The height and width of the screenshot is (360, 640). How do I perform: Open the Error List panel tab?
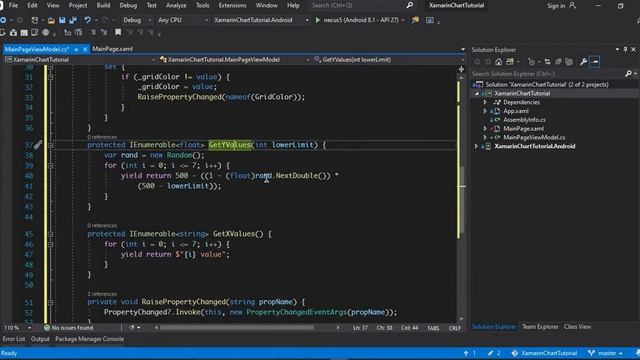14,339
